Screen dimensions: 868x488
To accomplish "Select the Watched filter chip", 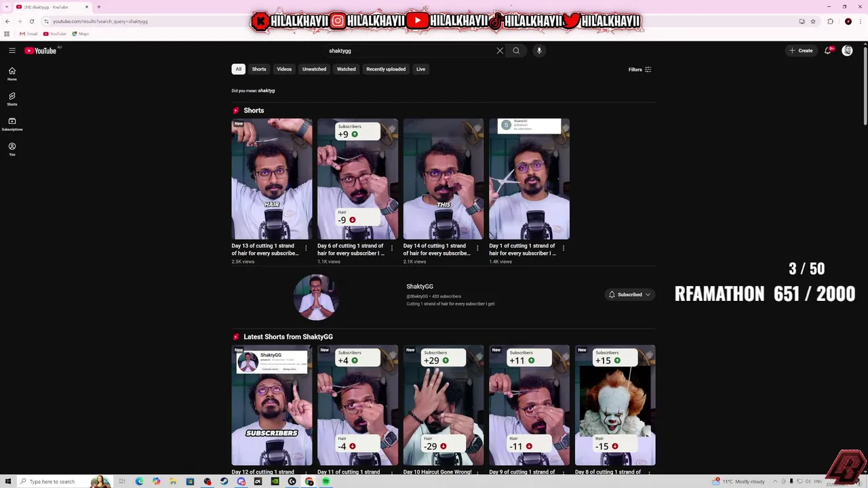I will (346, 69).
